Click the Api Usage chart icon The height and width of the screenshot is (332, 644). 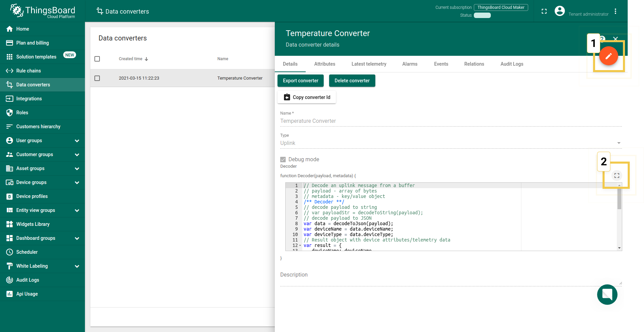(x=10, y=294)
